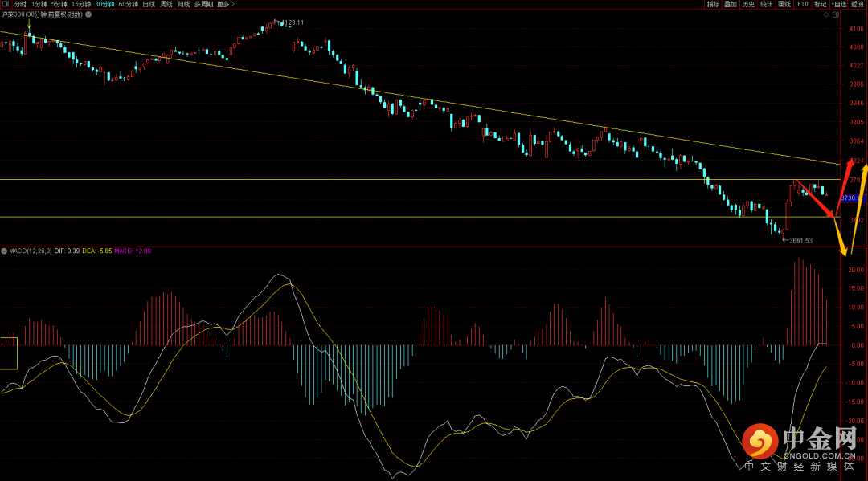Select the 日线 daily chart tab

[x=149, y=4]
